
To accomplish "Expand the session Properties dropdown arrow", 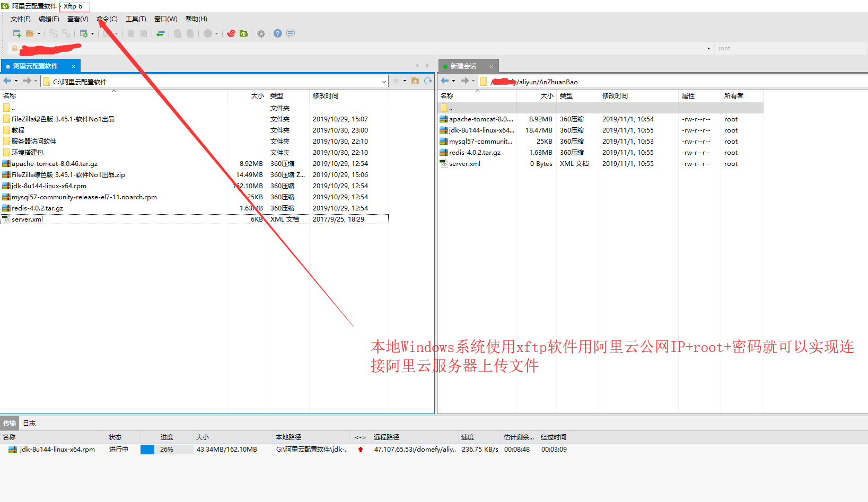I will (93, 34).
